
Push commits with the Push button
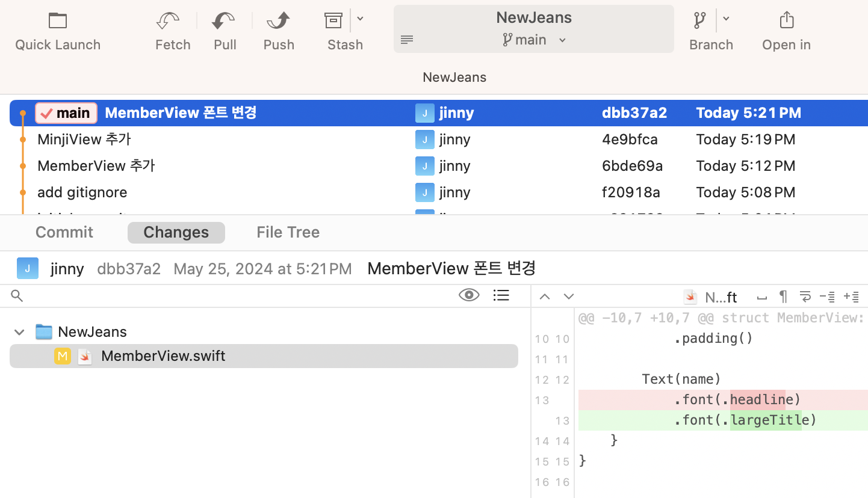[x=279, y=31]
